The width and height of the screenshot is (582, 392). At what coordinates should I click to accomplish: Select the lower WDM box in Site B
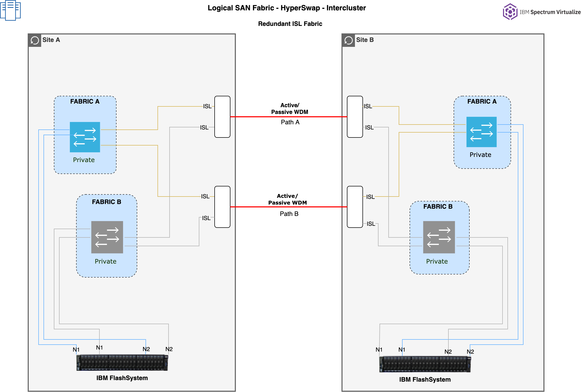pyautogui.click(x=355, y=207)
